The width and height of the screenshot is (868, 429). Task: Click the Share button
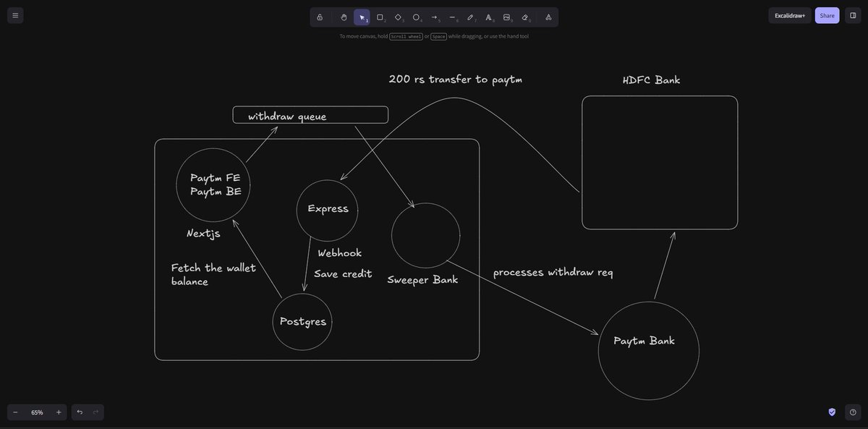pyautogui.click(x=827, y=15)
